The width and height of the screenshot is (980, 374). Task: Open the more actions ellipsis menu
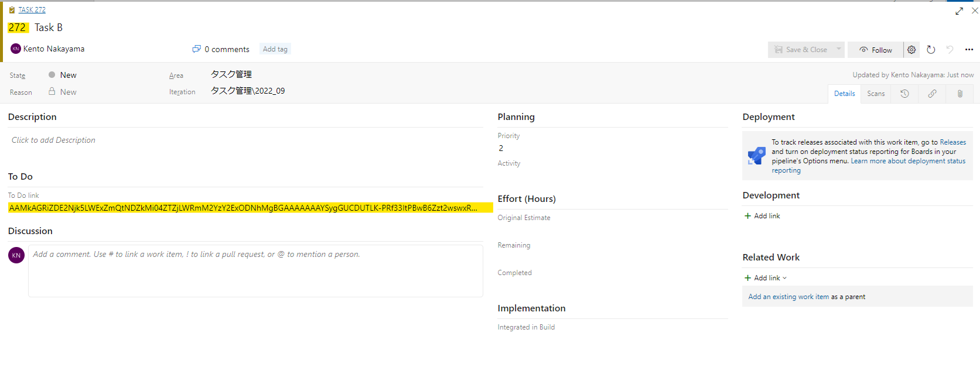(969, 50)
